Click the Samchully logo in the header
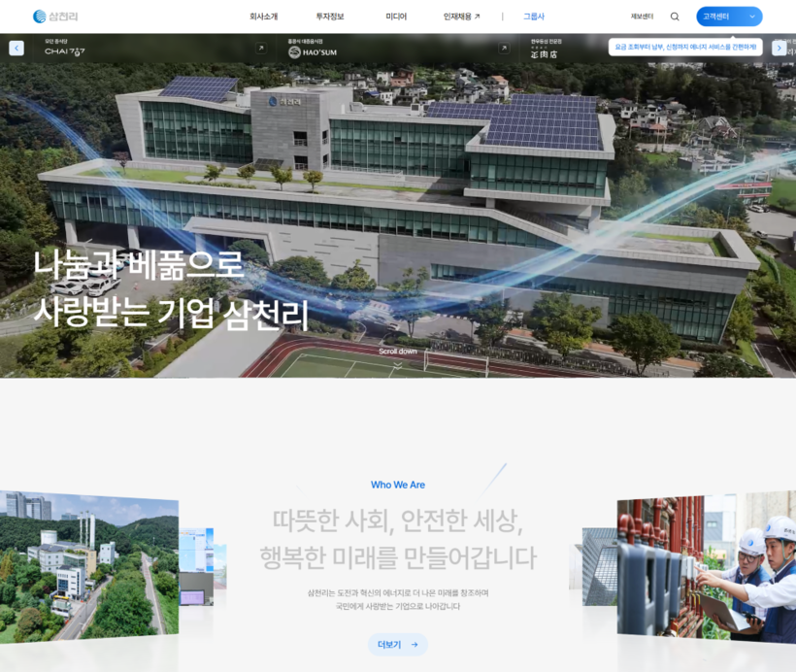 (55, 17)
